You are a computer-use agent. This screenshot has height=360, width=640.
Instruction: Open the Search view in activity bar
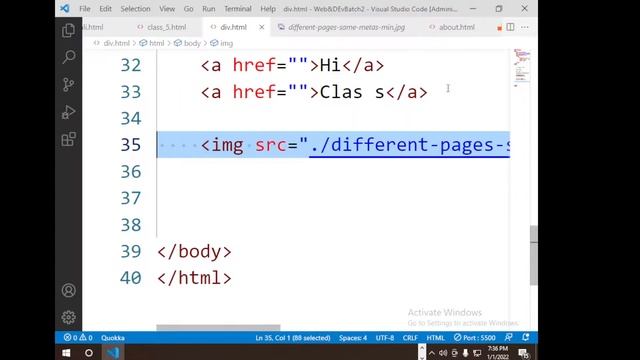[69, 57]
